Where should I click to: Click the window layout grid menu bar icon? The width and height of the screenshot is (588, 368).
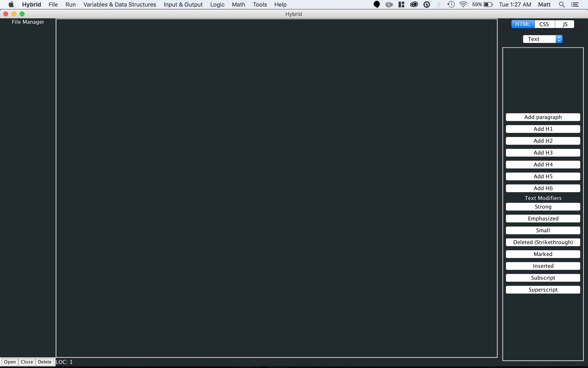click(x=401, y=4)
